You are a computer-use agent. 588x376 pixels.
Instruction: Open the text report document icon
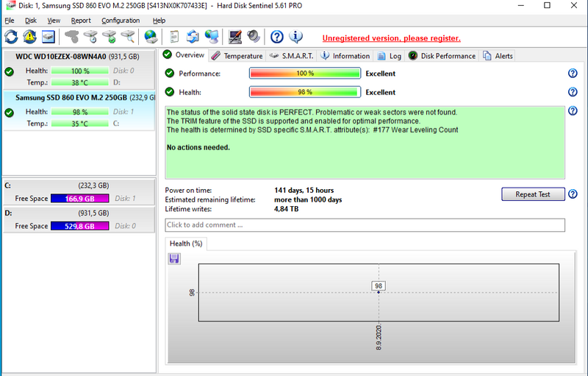tap(174, 37)
